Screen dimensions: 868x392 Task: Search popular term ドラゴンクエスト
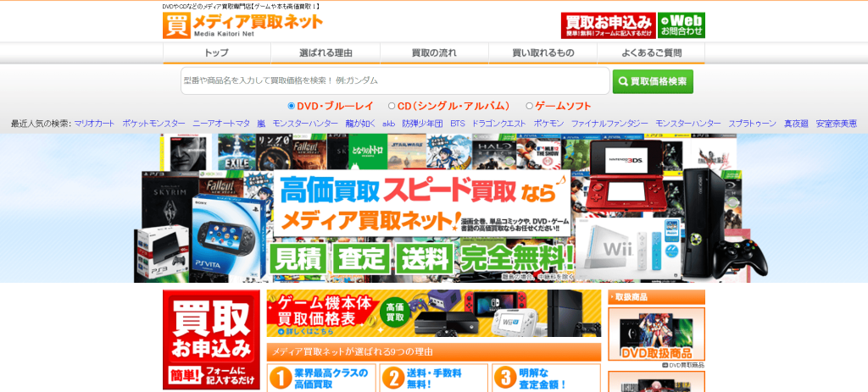click(x=498, y=124)
